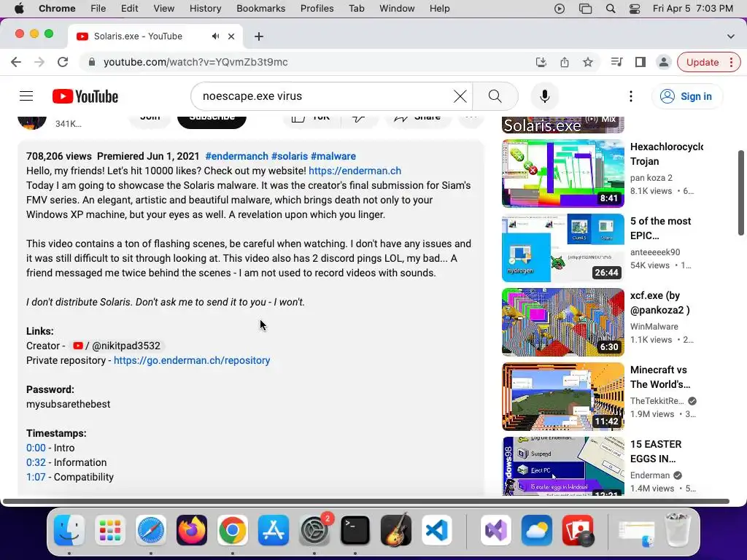The width and height of the screenshot is (747, 560).
Task: Open creator channel @nikitpad3532
Action: pos(117,346)
